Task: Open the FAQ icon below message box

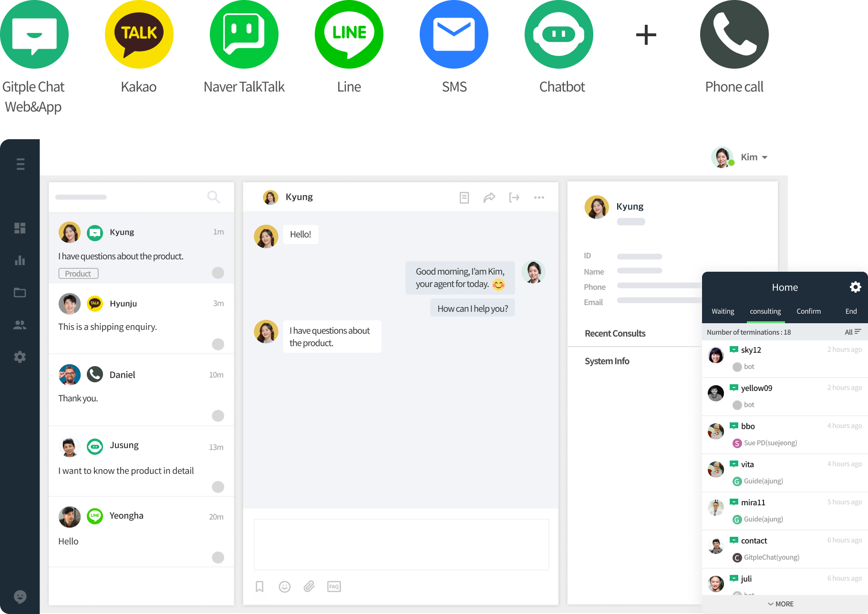Action: click(x=334, y=586)
